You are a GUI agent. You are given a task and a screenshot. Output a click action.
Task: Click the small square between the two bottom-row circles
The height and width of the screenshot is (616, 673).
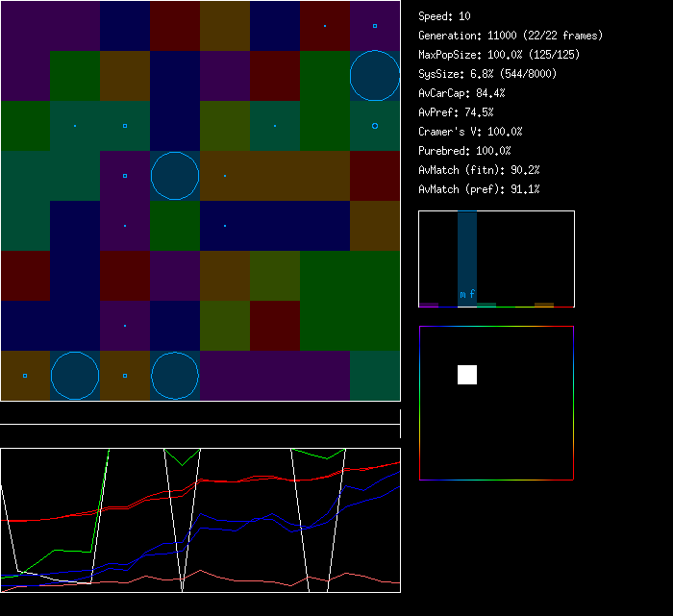[125, 376]
